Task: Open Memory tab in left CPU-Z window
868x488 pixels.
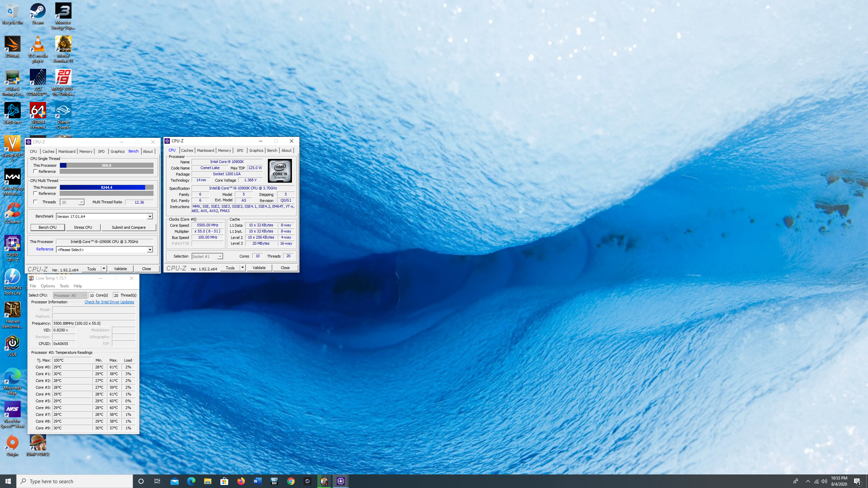Action: pyautogui.click(x=85, y=151)
